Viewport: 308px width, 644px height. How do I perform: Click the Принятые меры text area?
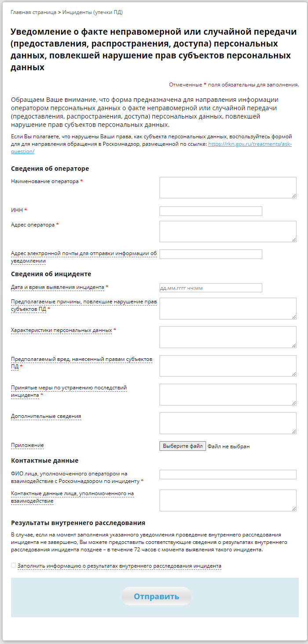click(228, 394)
